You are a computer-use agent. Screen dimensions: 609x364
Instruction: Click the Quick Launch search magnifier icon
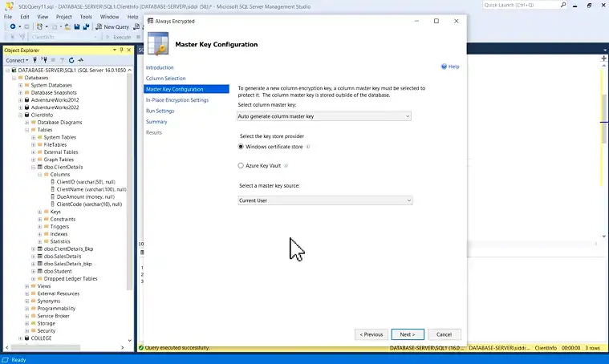(x=563, y=5)
